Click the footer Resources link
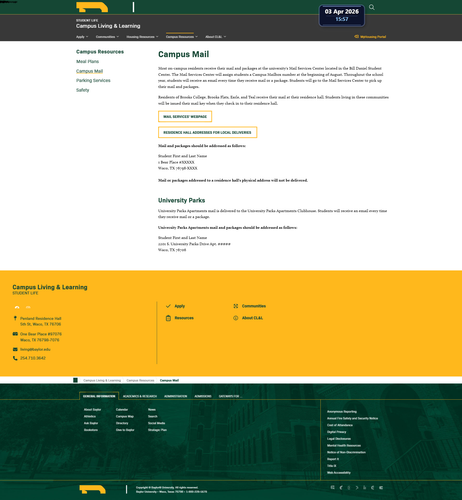Image resolution: width=462 pixels, height=500 pixels. 184,318
